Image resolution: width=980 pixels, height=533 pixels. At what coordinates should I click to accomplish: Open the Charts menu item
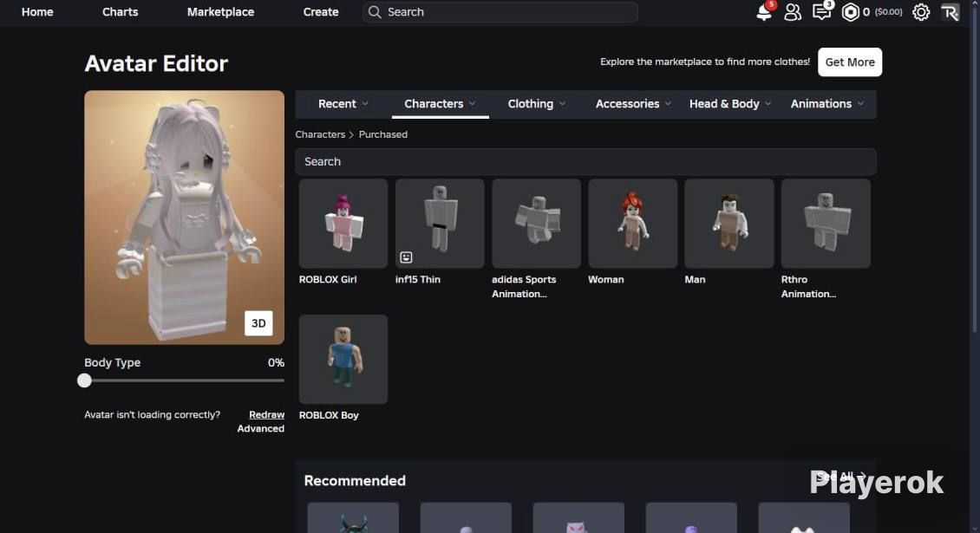[x=120, y=12]
